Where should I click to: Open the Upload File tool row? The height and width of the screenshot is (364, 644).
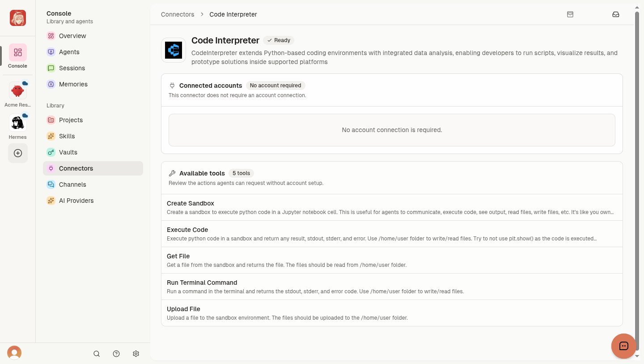coord(392,313)
